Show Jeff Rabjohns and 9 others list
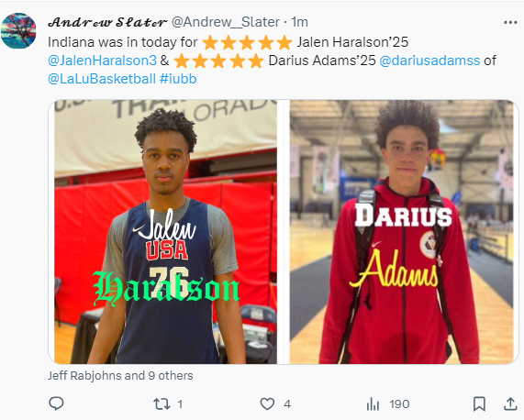The height and width of the screenshot is (420, 524). 120,376
